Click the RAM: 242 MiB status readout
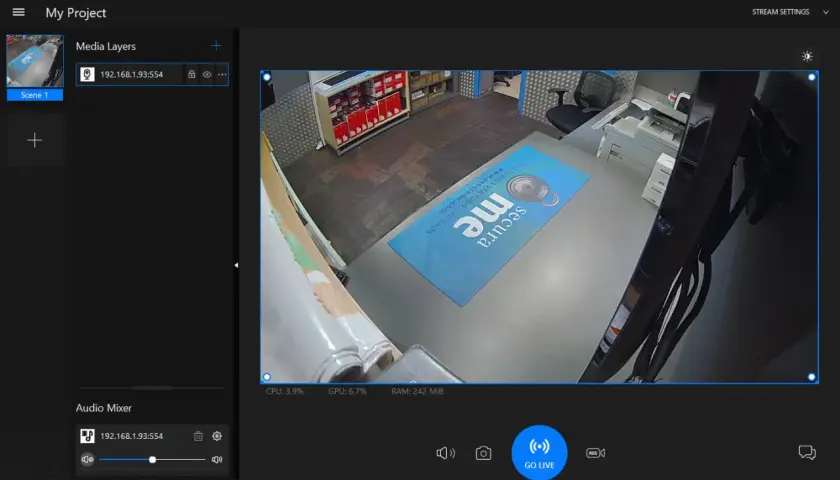Image resolution: width=840 pixels, height=480 pixels. 417,392
